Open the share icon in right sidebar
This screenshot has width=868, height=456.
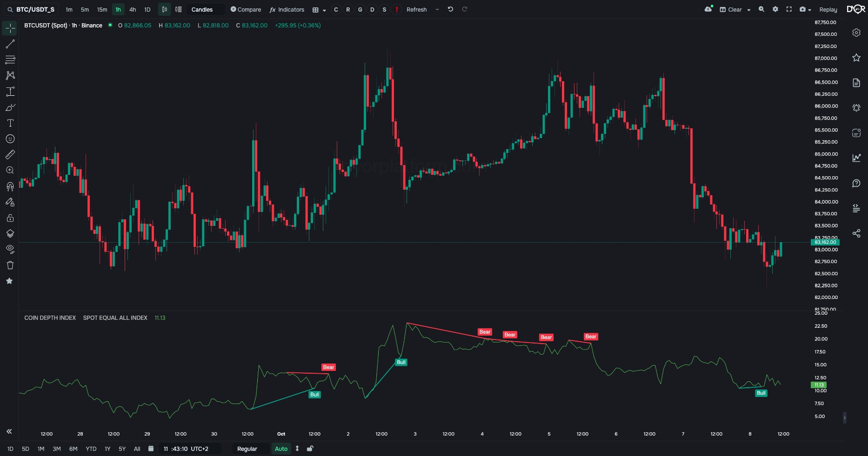[x=856, y=233]
